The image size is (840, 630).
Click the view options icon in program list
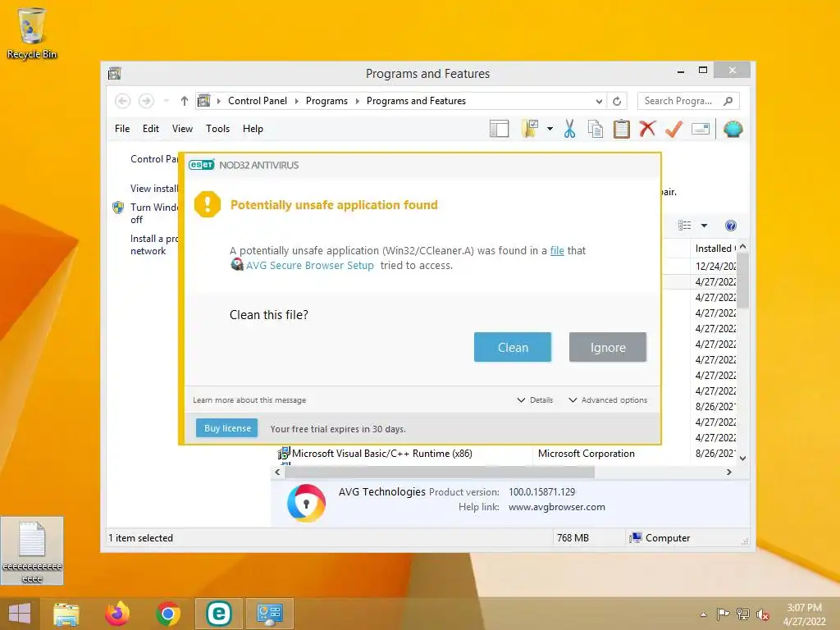685,226
